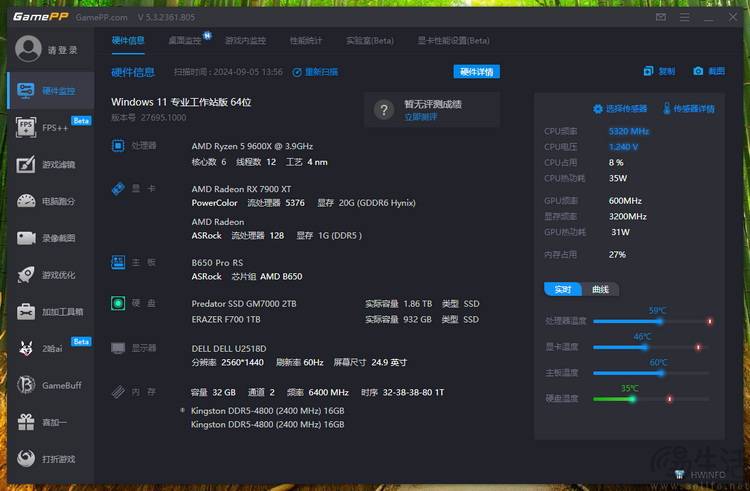Open the 硬件监控 sidebar section

51,90
